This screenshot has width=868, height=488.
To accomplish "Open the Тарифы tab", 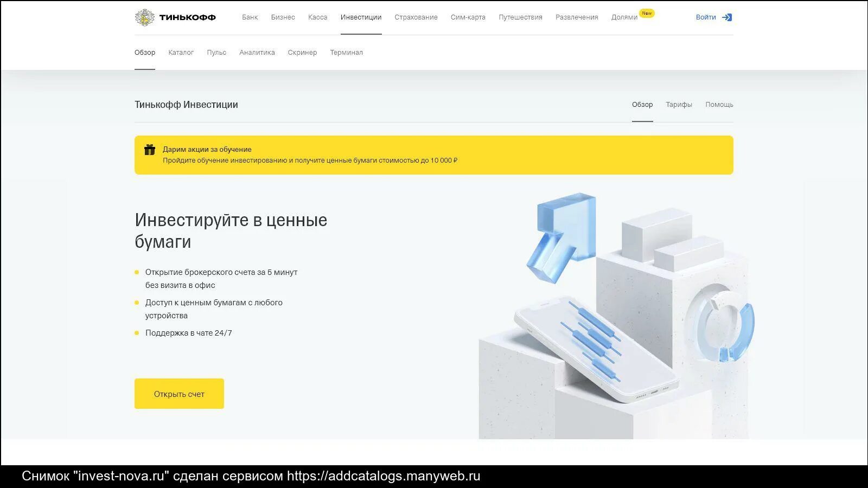I will 679,105.
